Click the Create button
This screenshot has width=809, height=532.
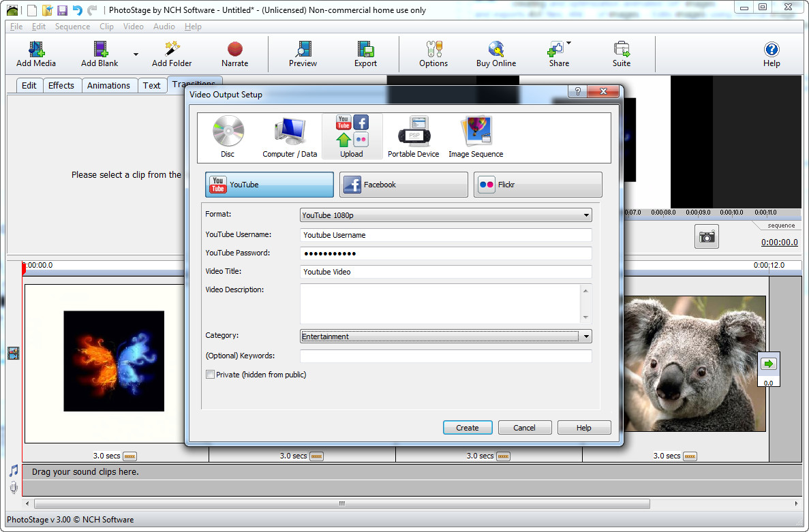point(468,428)
